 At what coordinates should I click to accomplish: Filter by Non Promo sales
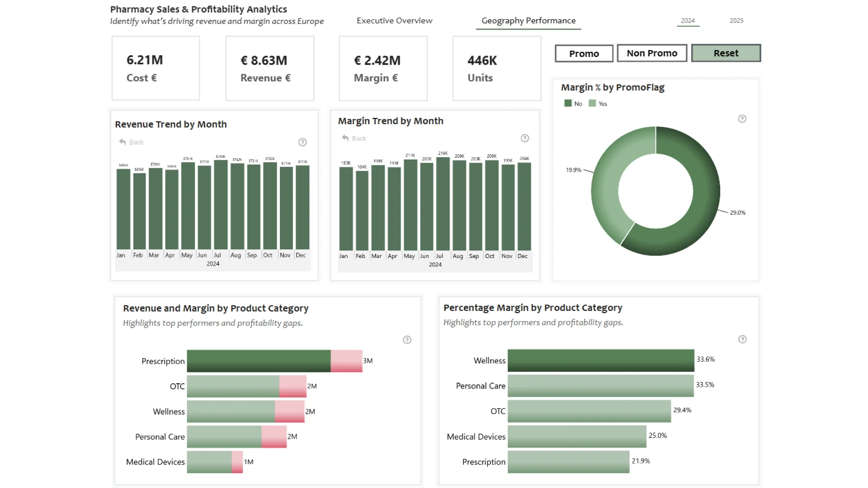(x=651, y=53)
